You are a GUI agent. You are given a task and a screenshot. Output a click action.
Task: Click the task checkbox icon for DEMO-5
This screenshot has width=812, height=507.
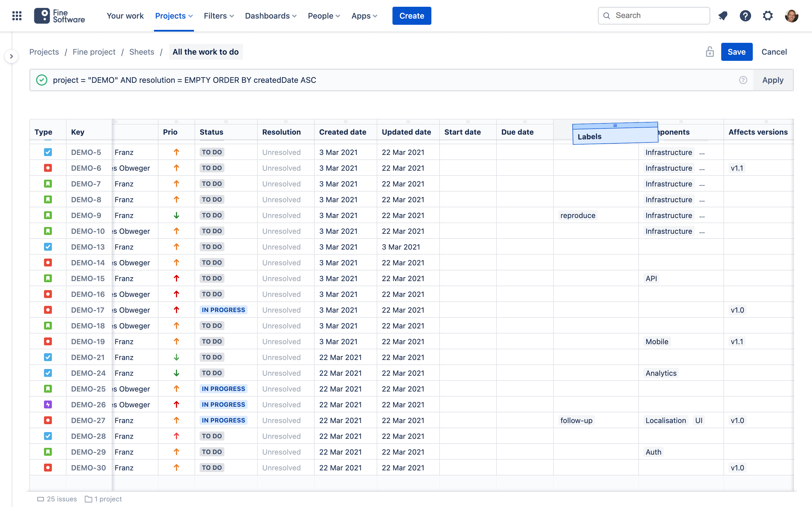click(48, 152)
